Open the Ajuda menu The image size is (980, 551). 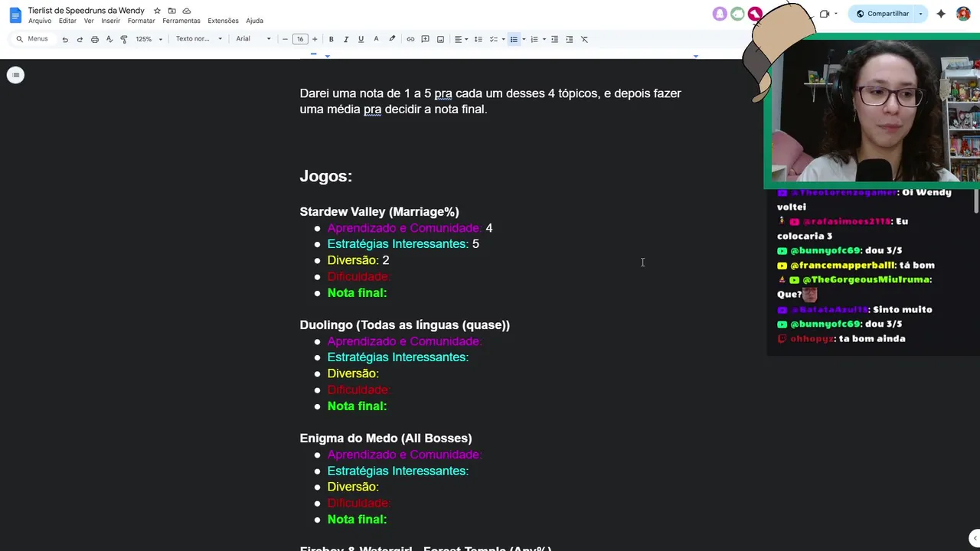254,21
